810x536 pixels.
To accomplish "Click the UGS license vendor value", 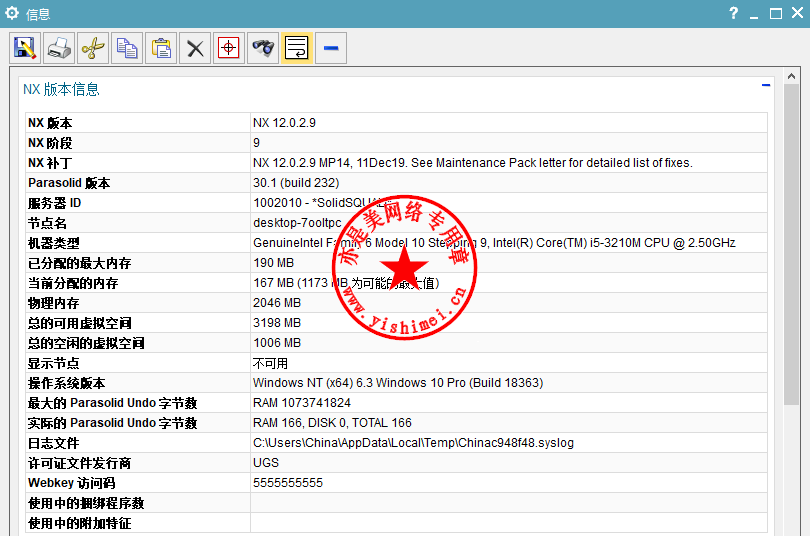I will coord(266,463).
